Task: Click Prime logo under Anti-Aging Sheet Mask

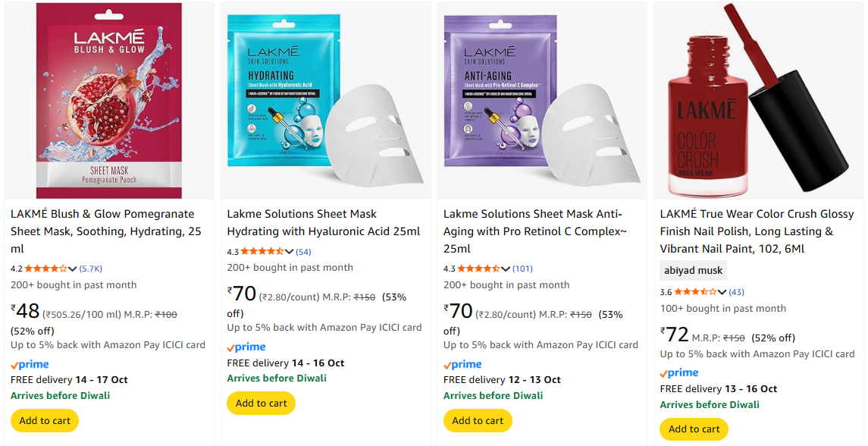Action: pos(462,365)
